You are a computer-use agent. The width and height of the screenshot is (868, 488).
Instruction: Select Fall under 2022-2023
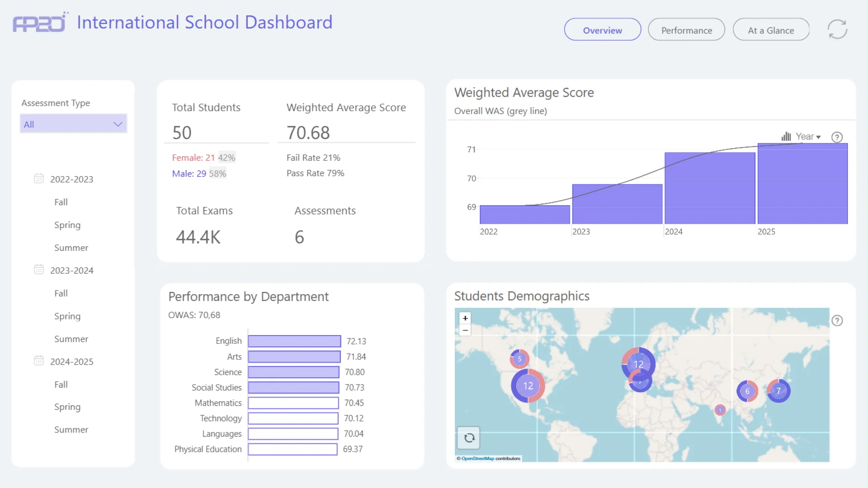point(61,202)
